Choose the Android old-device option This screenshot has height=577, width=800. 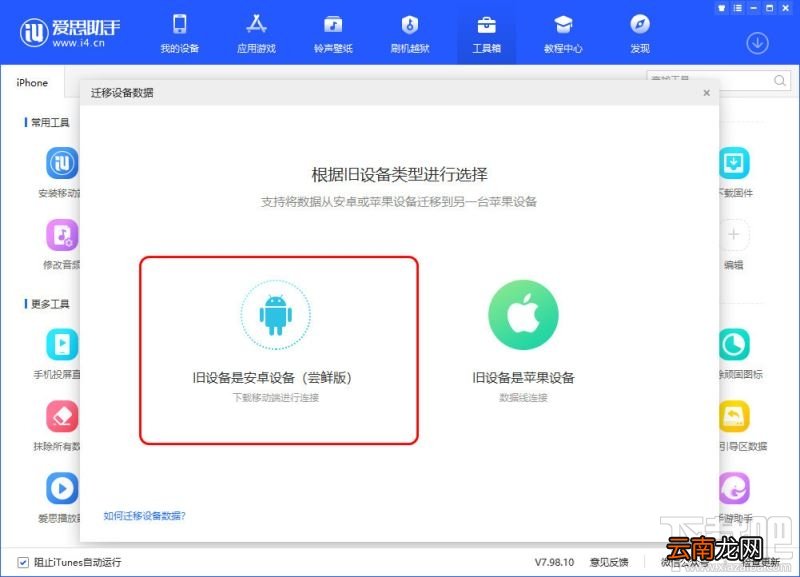coord(279,350)
